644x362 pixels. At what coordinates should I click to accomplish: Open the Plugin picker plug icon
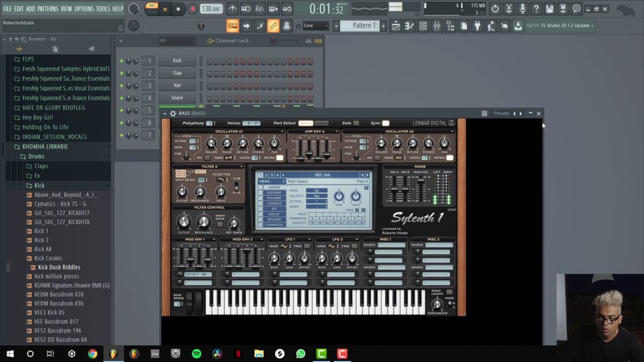coord(477,26)
